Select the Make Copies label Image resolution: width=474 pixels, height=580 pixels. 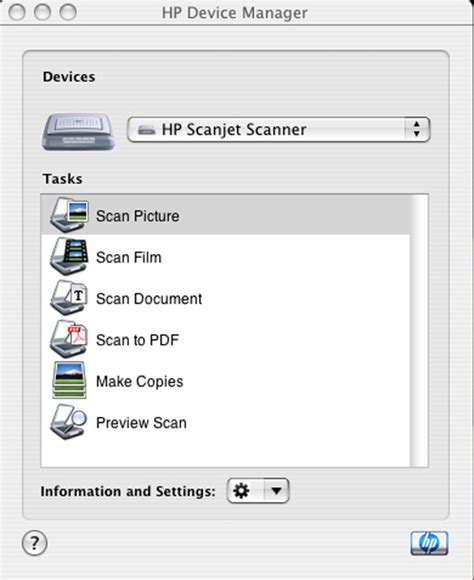click(139, 382)
